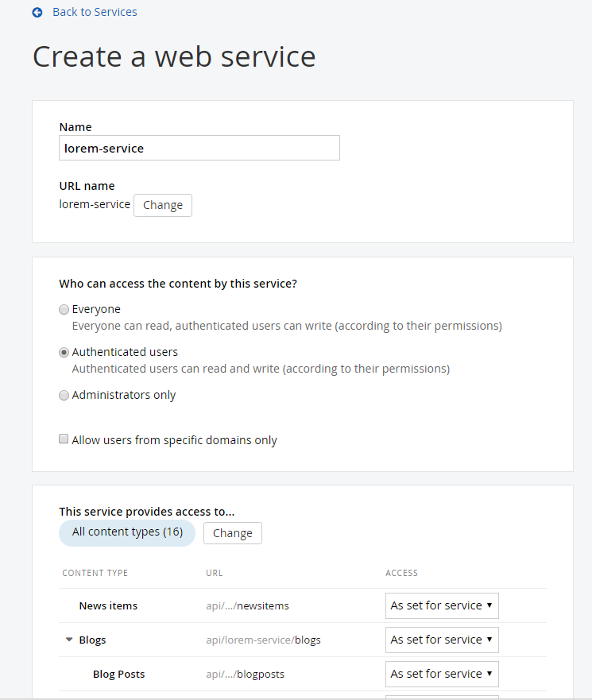Open the Blogs access dropdown
This screenshot has width=592, height=700.
coord(442,640)
